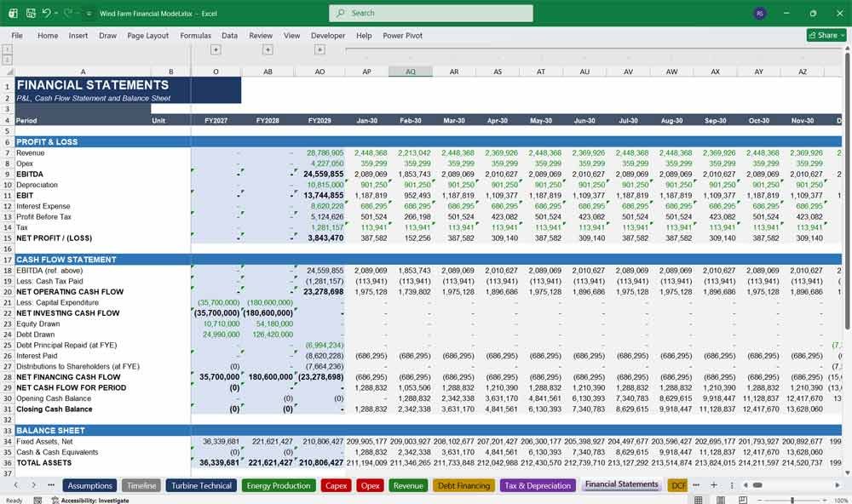The image size is (852, 504).
Task: Open the Turbine Technical sheet tab
Action: tap(201, 485)
